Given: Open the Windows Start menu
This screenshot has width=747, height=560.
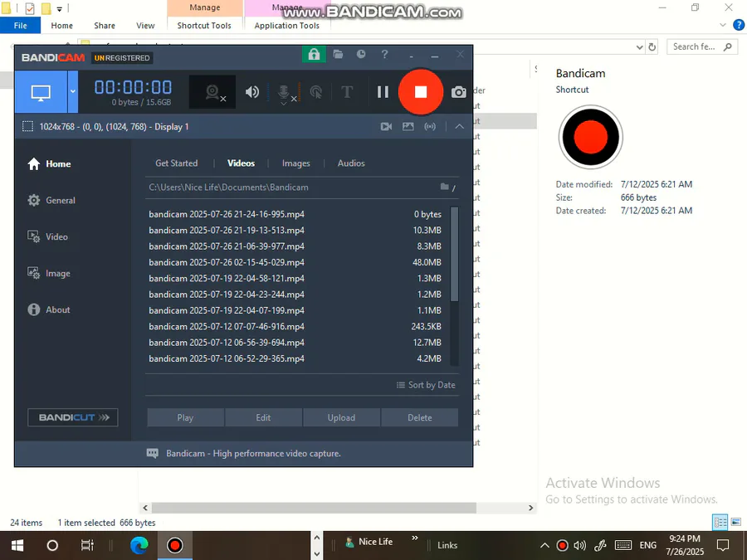Looking at the screenshot, I should click(17, 545).
